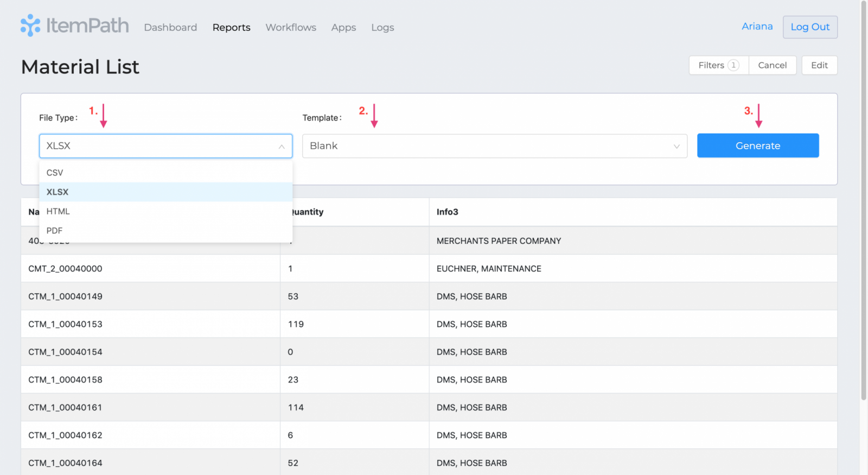868x475 pixels.
Task: Go to the Reports nav item
Action: [x=232, y=27]
